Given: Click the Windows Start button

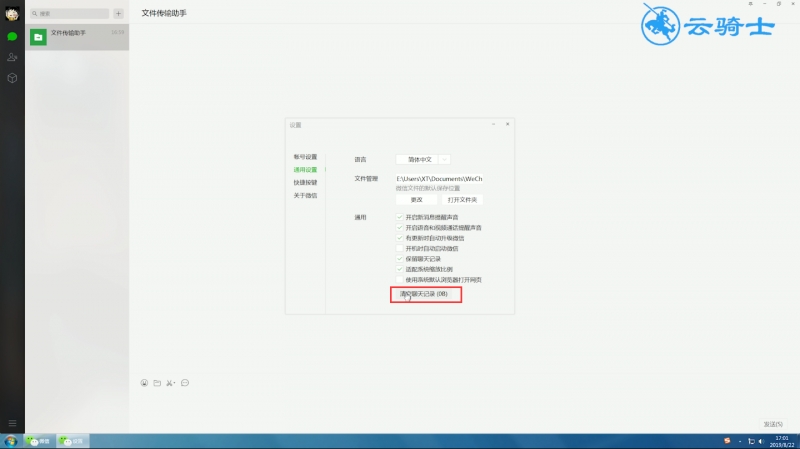Looking at the screenshot, I should [11, 441].
